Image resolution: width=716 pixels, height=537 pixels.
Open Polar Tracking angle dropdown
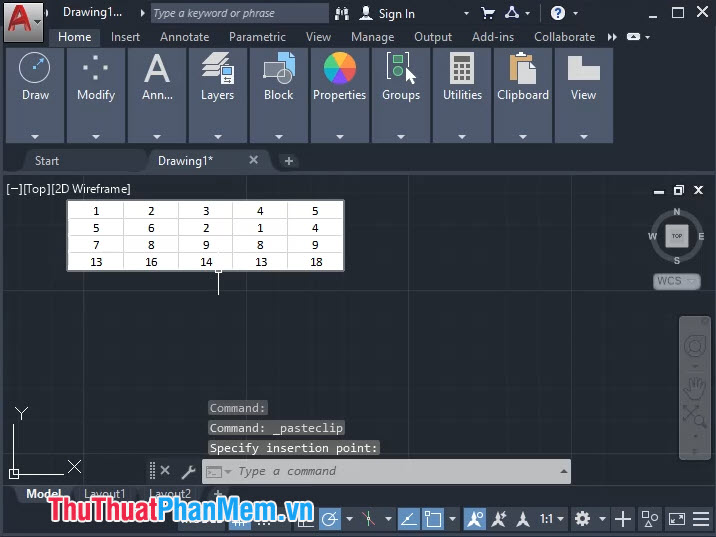(x=349, y=519)
